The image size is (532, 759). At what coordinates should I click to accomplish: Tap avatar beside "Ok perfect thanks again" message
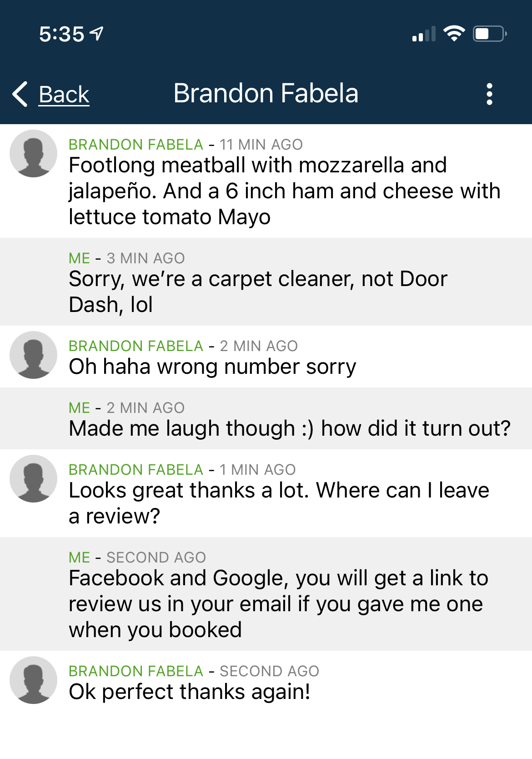[x=33, y=680]
